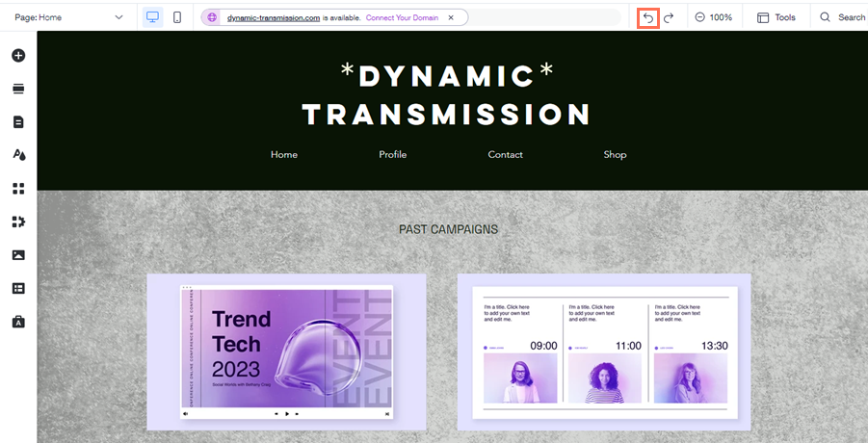The image size is (868, 443).
Task: Open the Tools menu
Action: 776,17
